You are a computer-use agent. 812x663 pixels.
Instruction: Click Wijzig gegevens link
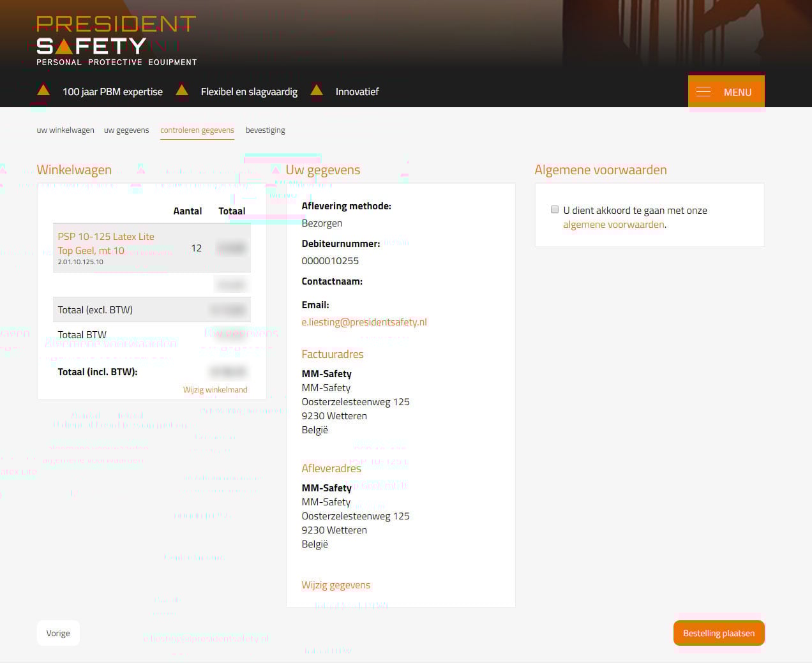point(336,585)
